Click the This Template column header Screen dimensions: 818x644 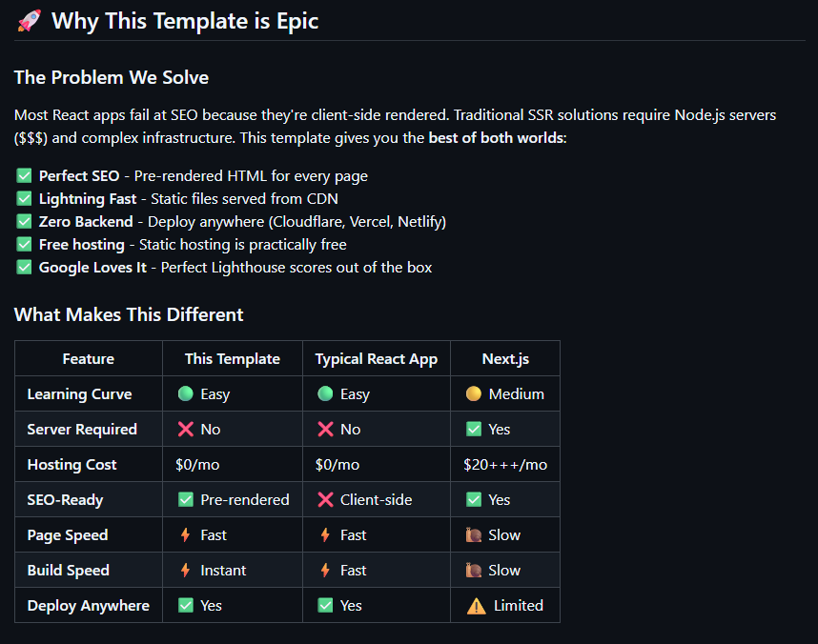(x=233, y=359)
